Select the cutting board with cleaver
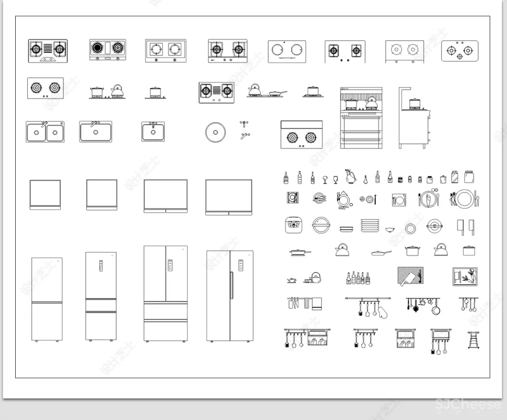 coord(411,276)
